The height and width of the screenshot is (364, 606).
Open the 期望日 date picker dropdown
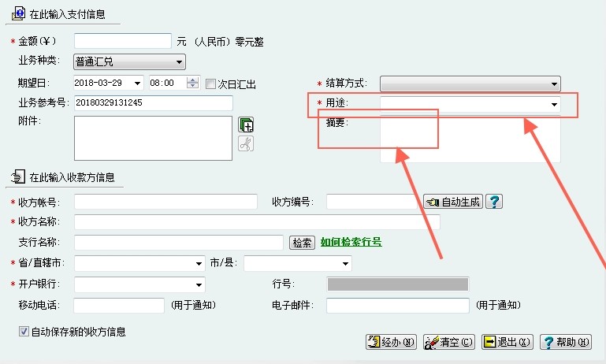click(x=137, y=83)
